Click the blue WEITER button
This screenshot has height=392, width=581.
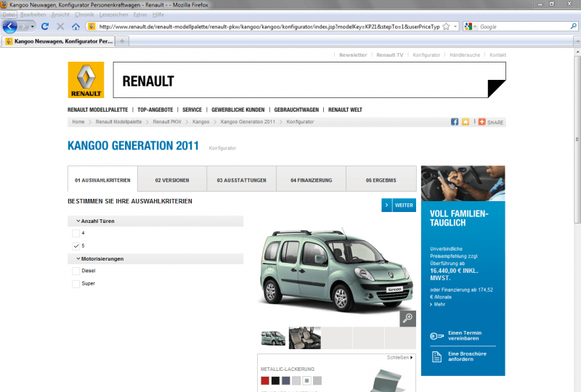[399, 205]
